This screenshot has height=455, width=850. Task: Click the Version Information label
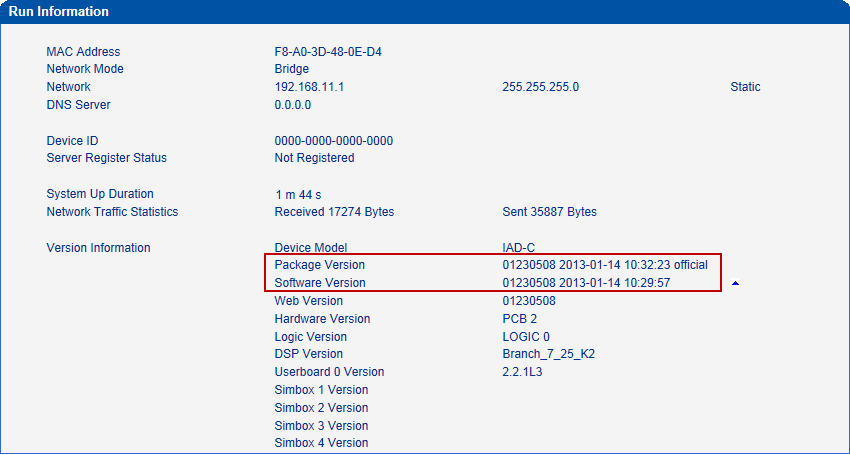(98, 248)
